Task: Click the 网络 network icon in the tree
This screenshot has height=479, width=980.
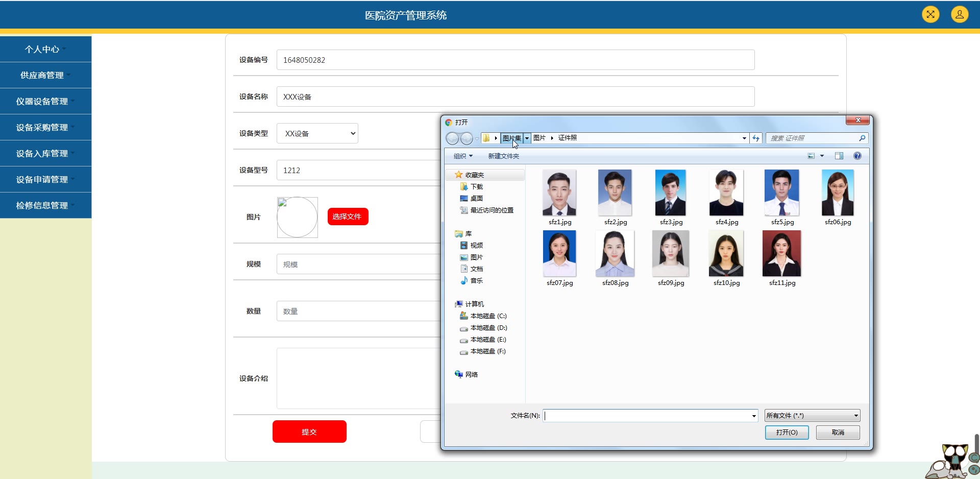Action: click(458, 374)
